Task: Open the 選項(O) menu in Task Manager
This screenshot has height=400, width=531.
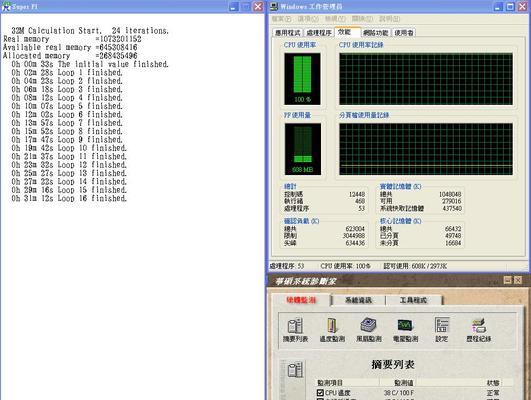Action: (x=308, y=19)
